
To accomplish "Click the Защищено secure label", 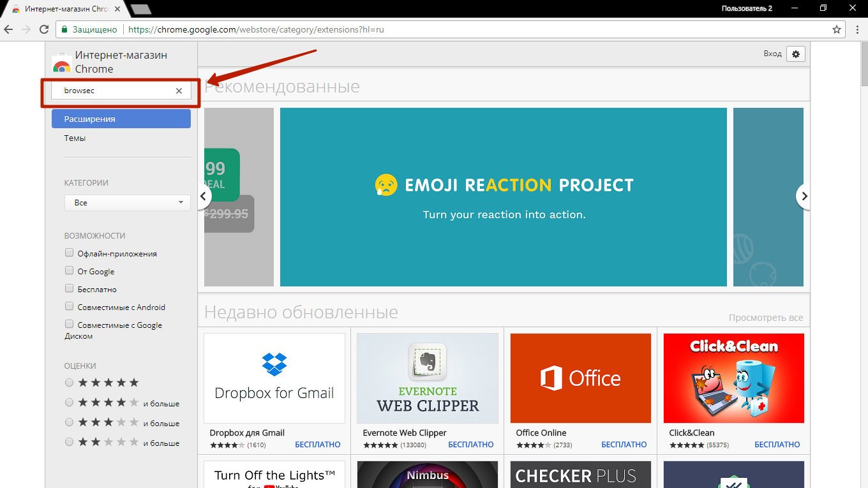I will pyautogui.click(x=94, y=29).
